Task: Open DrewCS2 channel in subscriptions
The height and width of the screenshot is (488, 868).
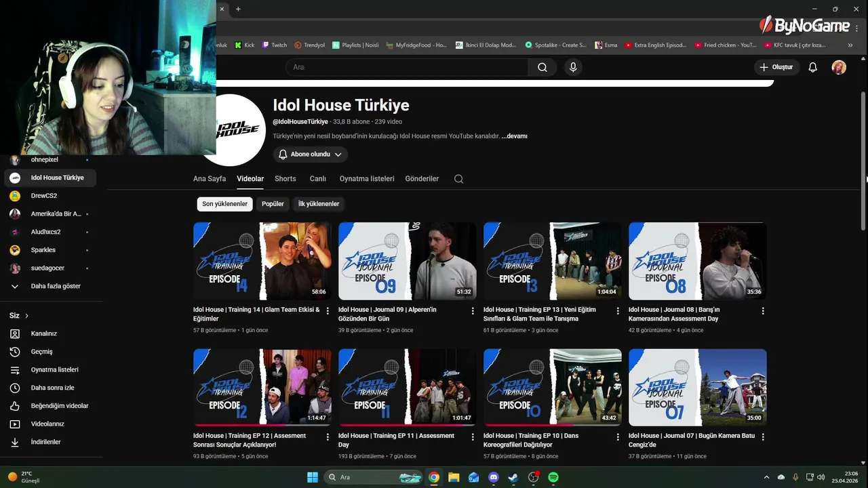Action: click(51, 196)
